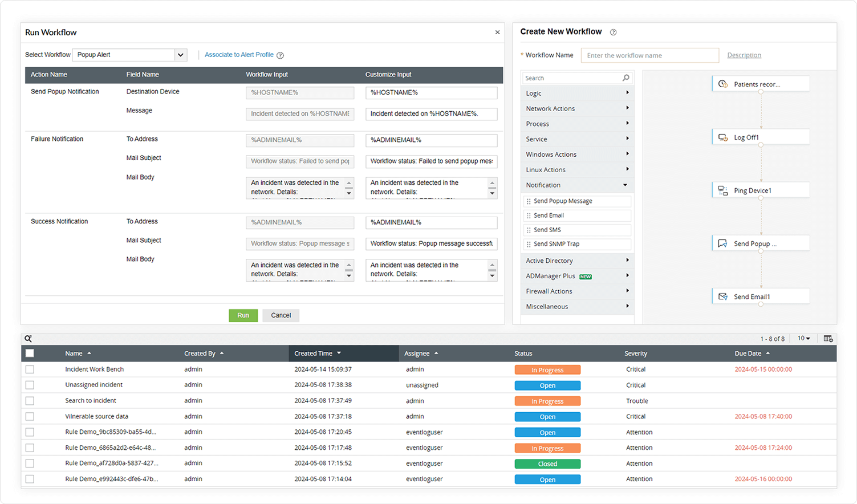Click the Associate to Alert Profile link

[239, 55]
